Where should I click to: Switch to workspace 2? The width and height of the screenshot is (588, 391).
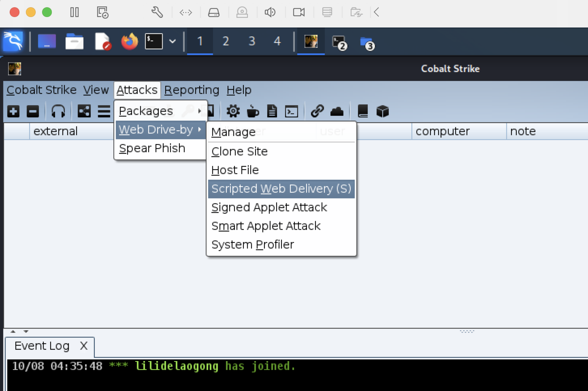tap(226, 41)
